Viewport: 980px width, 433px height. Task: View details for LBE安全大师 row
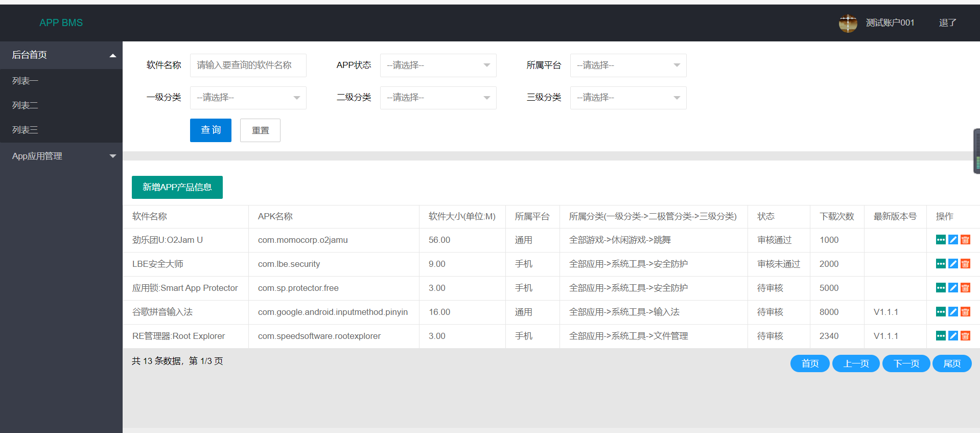point(941,264)
